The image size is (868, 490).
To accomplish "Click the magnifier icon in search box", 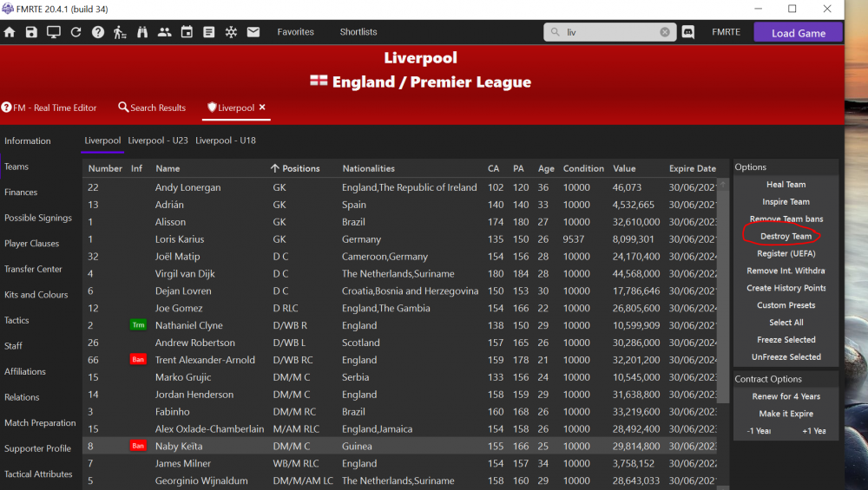I will (555, 32).
